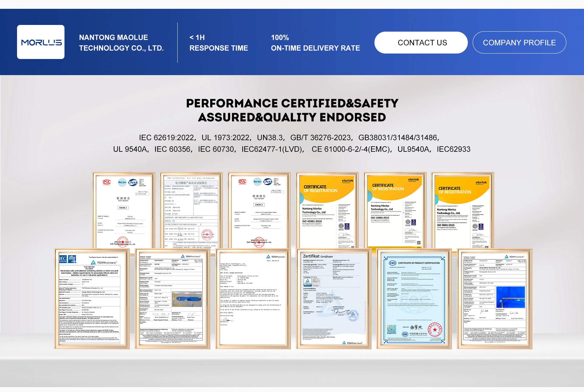Open TÜVRheinland report with blue battery photo
Viewport: 584px width, 392px height.
(x=172, y=299)
